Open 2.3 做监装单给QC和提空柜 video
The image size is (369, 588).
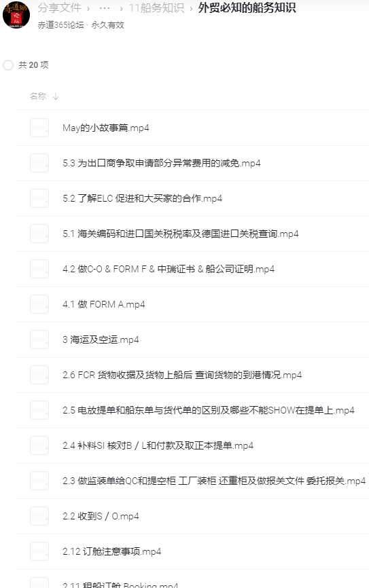(x=214, y=481)
